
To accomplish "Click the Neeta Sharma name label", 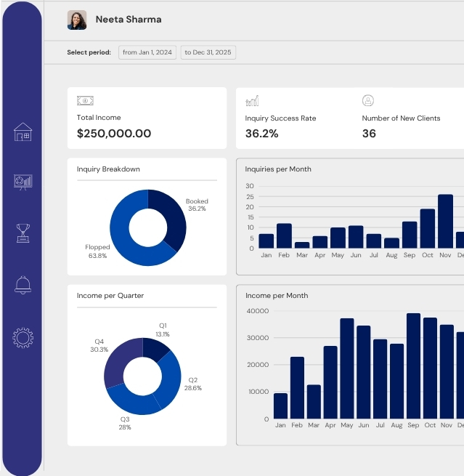I will [x=129, y=20].
